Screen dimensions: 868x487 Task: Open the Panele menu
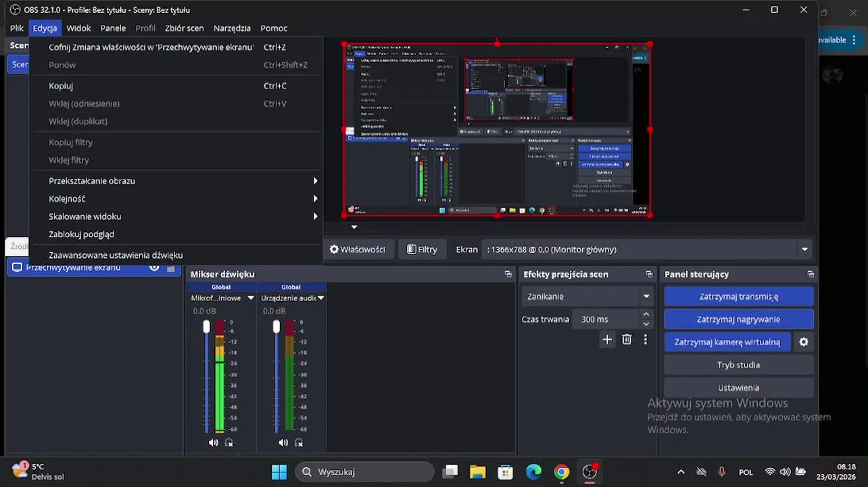113,28
